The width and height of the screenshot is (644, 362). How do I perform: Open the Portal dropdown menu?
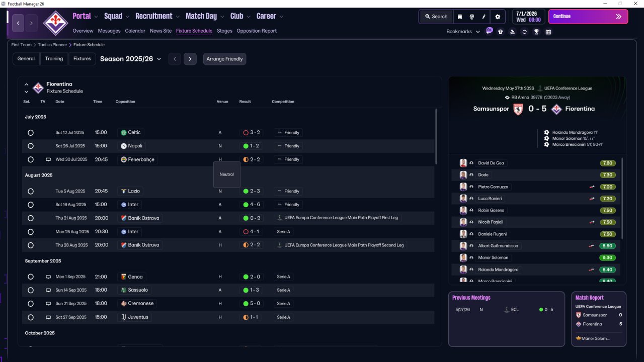tap(85, 16)
